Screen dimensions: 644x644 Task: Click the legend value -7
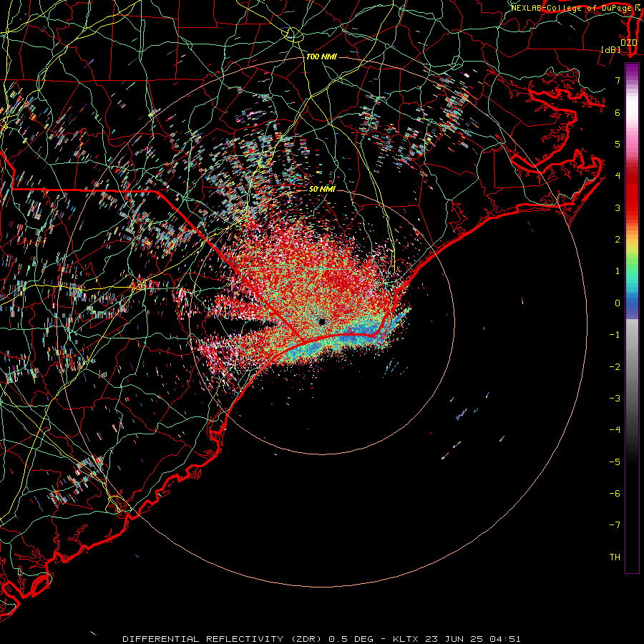click(x=615, y=525)
